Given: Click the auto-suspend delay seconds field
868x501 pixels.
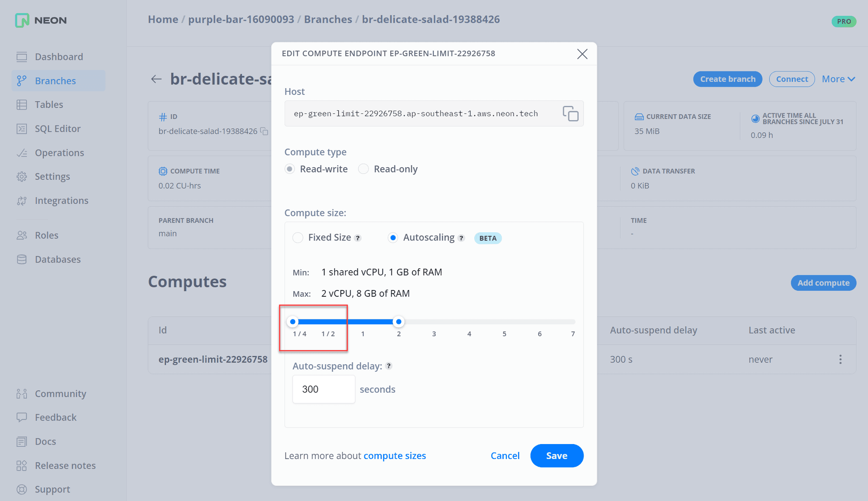Looking at the screenshot, I should (323, 389).
